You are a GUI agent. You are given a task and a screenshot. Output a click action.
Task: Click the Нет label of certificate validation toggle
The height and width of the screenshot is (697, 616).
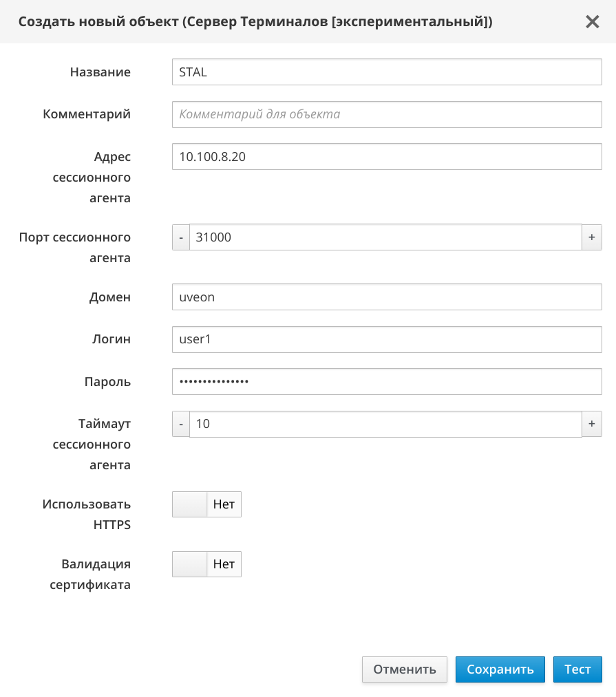point(224,565)
